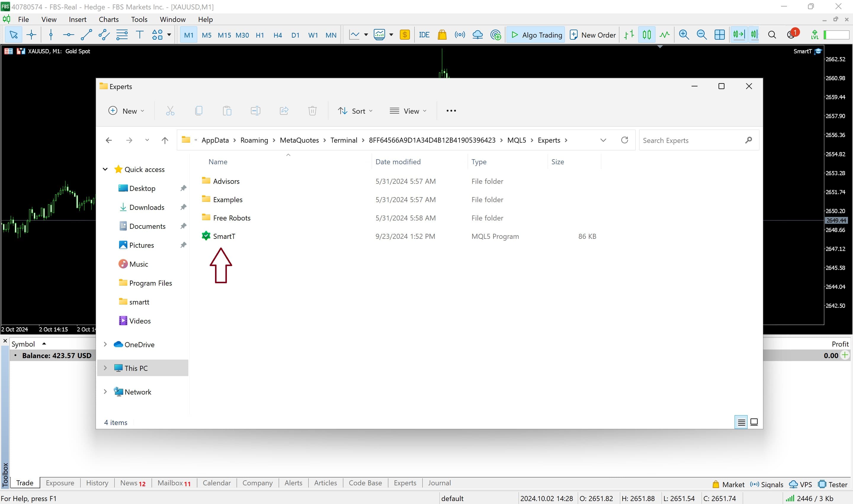
Task: Select the trendline drawing tool
Action: (86, 35)
